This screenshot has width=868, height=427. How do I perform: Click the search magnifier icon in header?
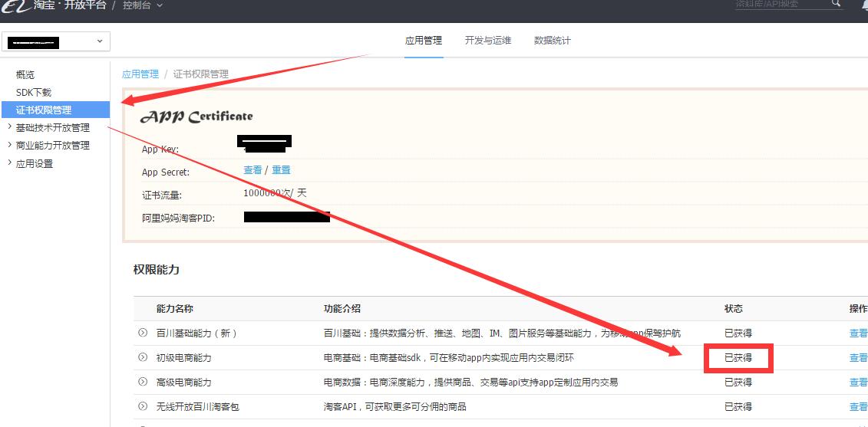tap(835, 3)
